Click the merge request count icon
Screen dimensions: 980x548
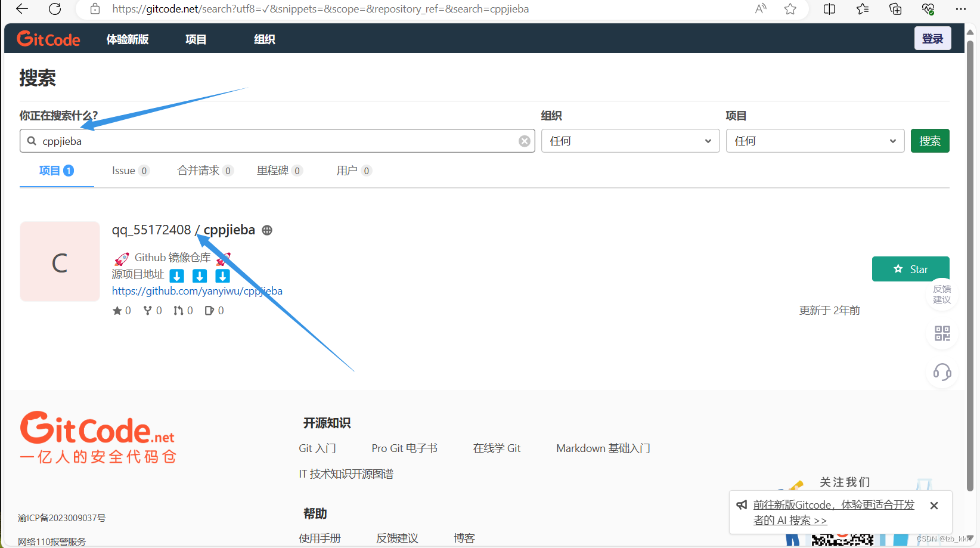click(x=178, y=311)
